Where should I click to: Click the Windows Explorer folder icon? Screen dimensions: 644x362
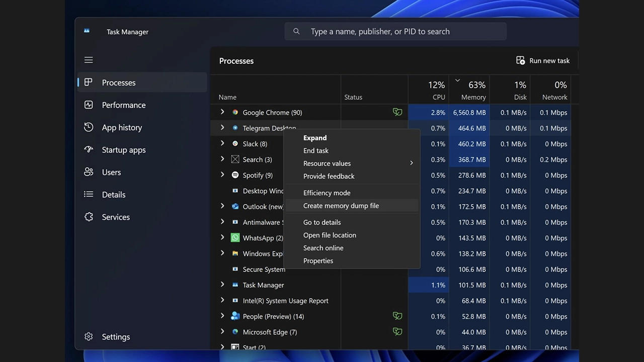[235, 253]
